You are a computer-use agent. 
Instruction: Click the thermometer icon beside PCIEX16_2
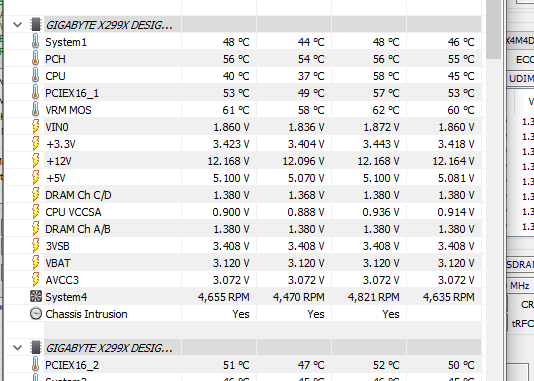tap(35, 364)
